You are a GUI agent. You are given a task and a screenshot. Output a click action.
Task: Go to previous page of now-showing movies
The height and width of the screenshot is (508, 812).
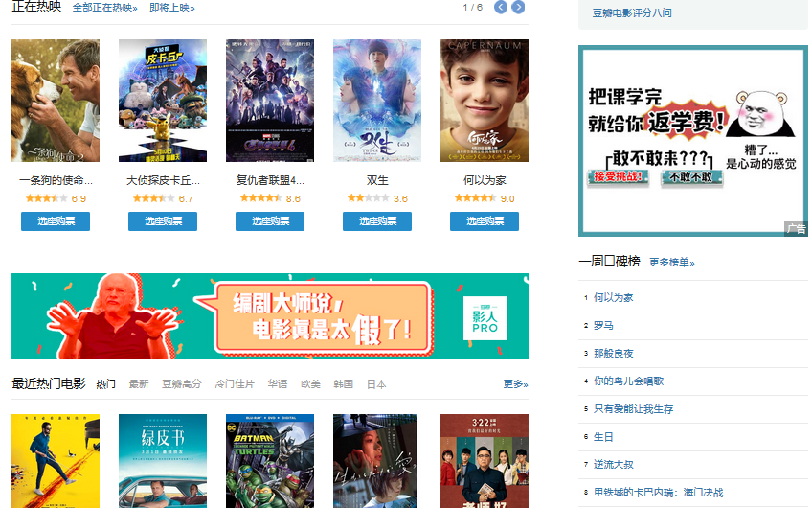(500, 8)
